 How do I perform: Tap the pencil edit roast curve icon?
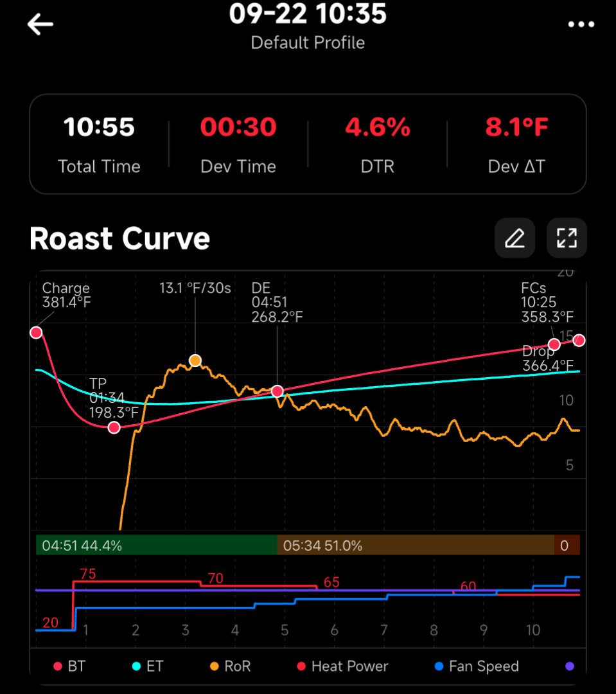[x=515, y=238]
